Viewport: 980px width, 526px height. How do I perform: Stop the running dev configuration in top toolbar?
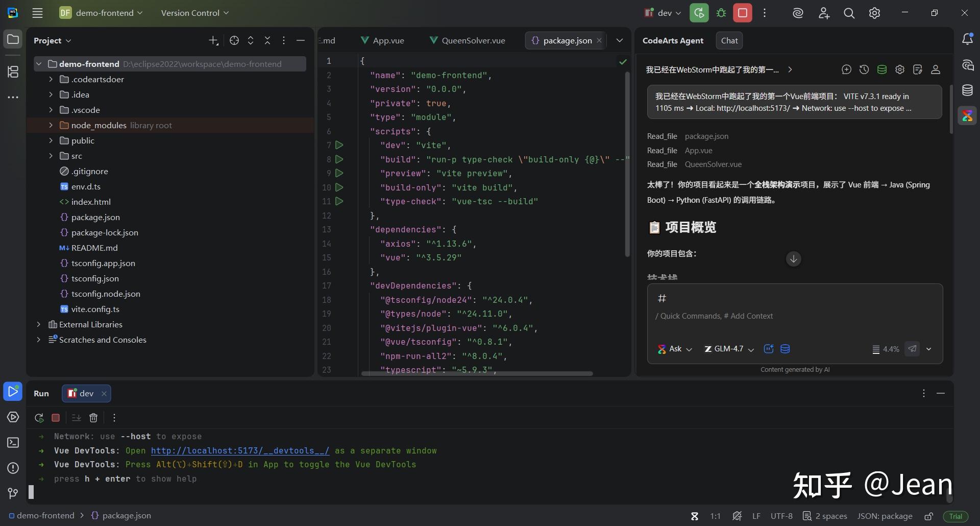743,13
